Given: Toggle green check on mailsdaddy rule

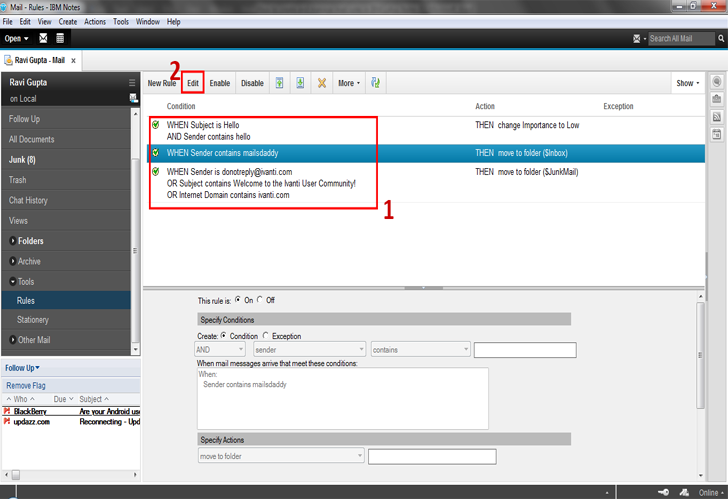Looking at the screenshot, I should (156, 152).
